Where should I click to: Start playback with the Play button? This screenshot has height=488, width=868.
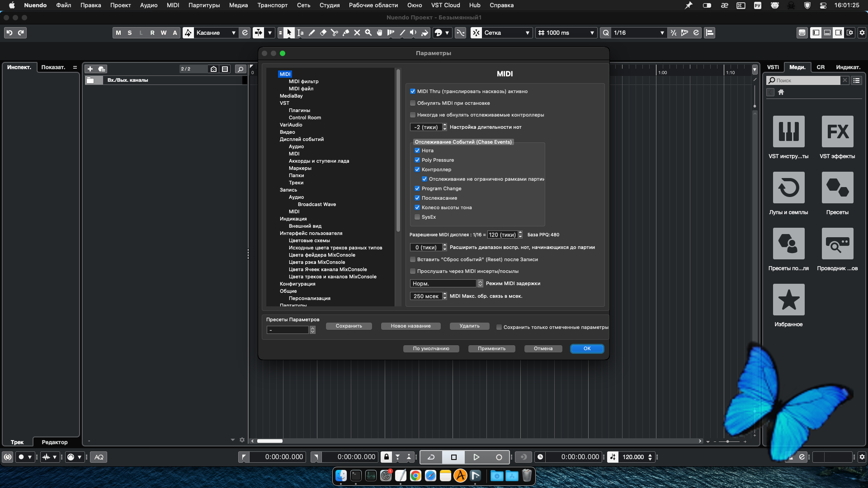[476, 457]
